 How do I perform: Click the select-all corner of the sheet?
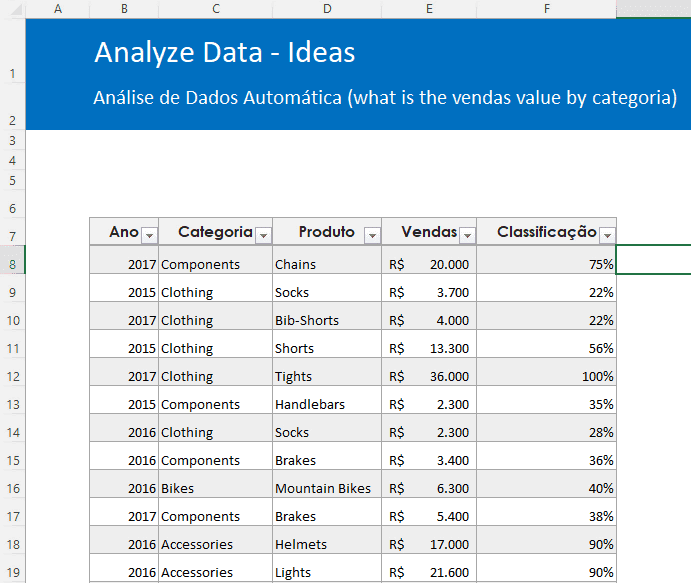[x=12, y=9]
